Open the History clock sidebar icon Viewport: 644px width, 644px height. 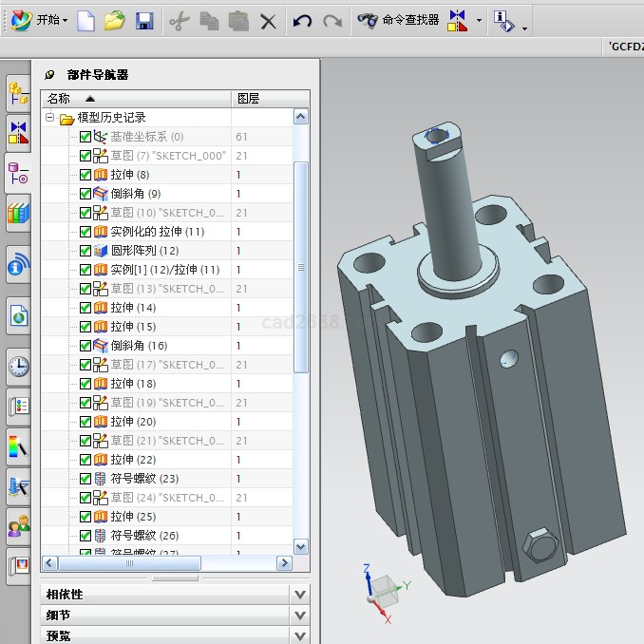[17, 366]
